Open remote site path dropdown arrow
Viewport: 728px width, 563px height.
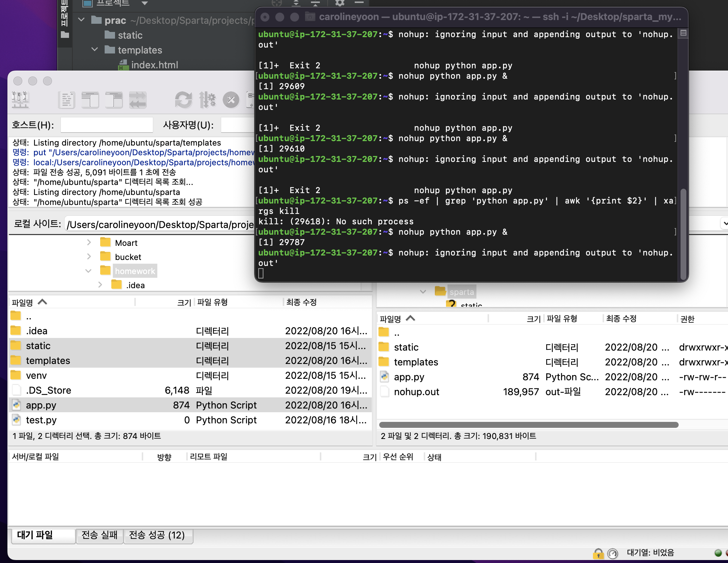724,224
